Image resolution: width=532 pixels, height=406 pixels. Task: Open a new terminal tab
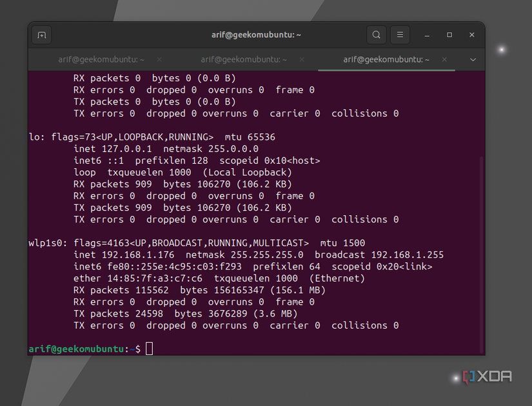[x=42, y=35]
